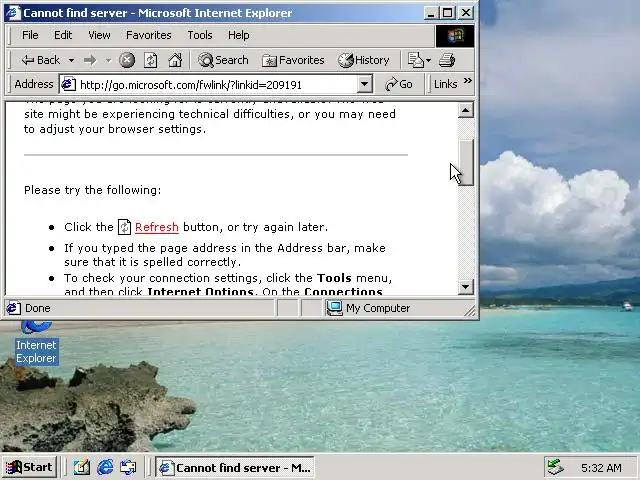Click into the Address URL field
640x480 pixels.
[x=216, y=84]
